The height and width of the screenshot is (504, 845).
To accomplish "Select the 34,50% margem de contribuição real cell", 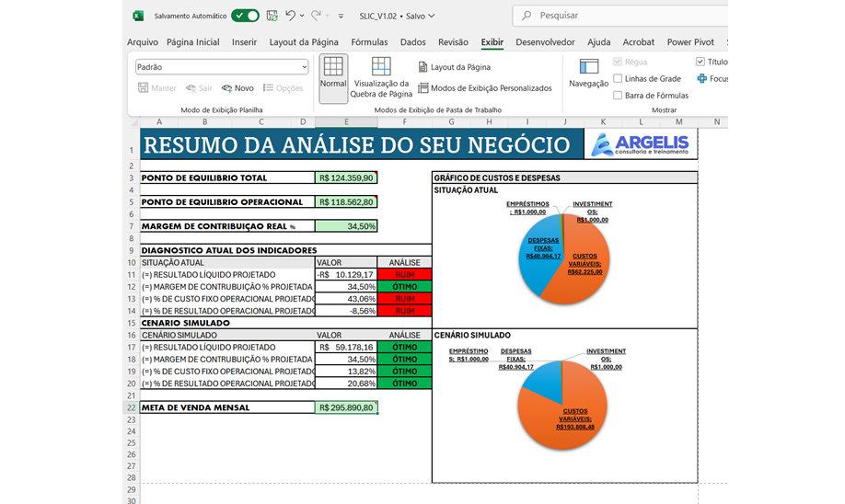I will [346, 226].
